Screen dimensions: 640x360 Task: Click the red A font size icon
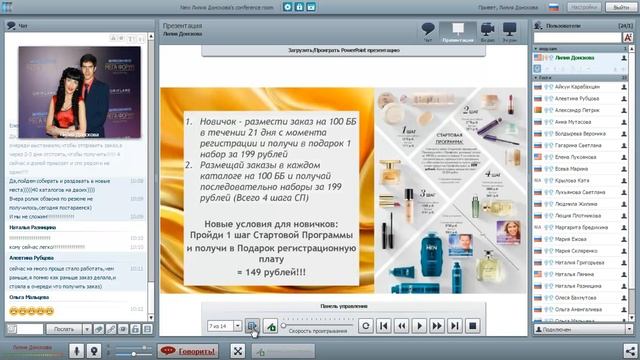(628, 38)
